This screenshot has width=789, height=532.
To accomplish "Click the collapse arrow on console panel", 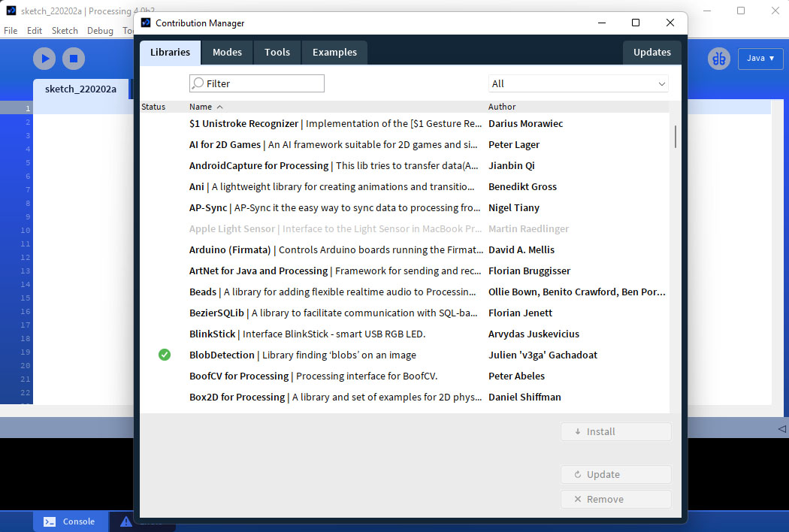I will click(x=781, y=428).
